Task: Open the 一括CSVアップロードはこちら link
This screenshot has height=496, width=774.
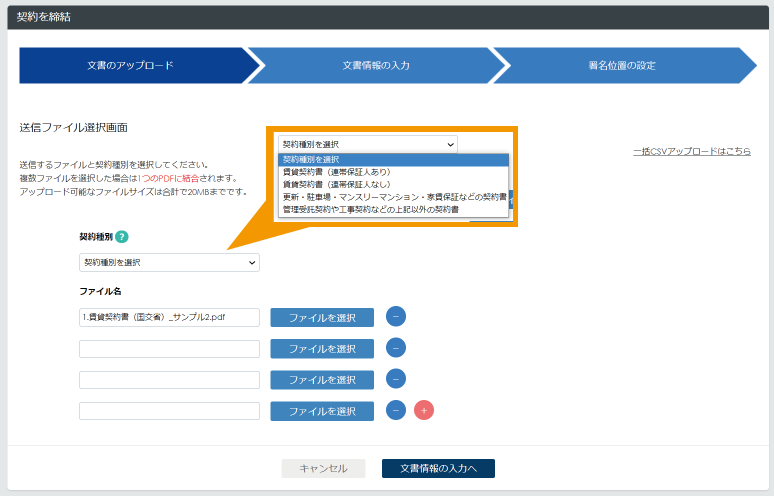Action: [x=692, y=152]
